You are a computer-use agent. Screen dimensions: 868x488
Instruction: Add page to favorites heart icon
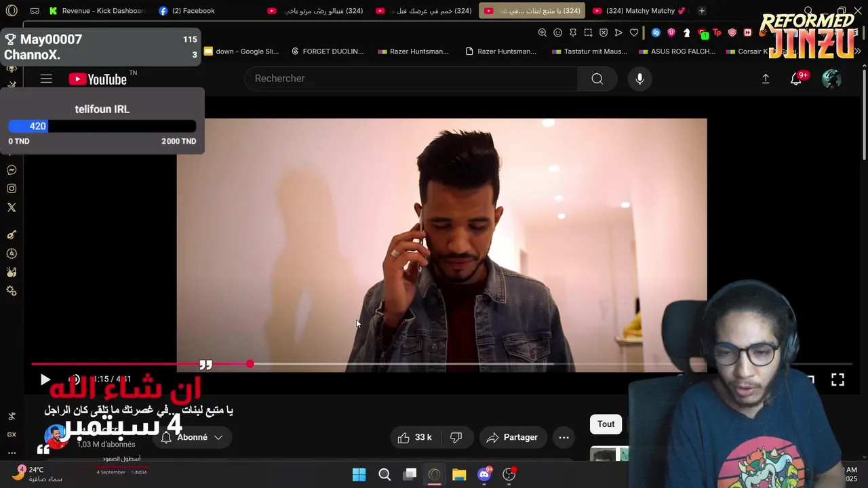(634, 33)
